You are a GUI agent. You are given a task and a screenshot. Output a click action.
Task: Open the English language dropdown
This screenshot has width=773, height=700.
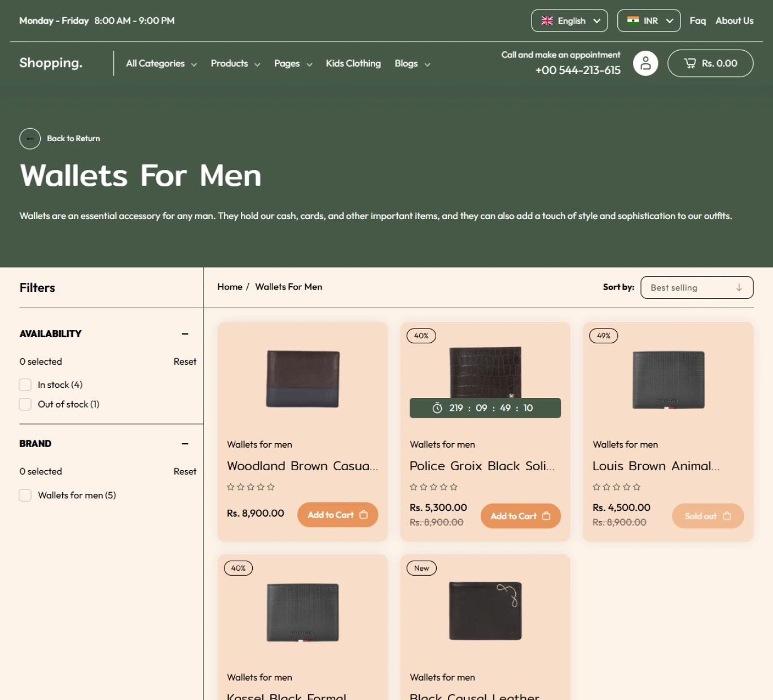(569, 21)
